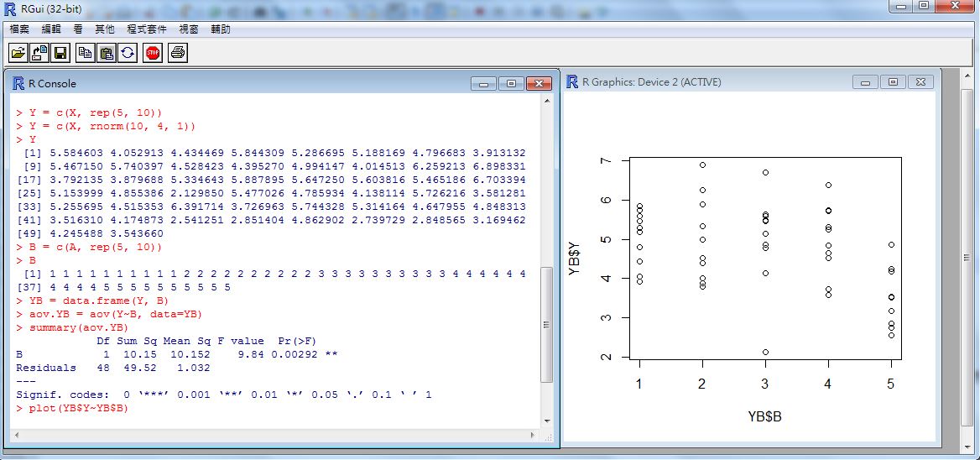980x460 pixels.
Task: Click R Console vertical scrollbar down arrow
Action: (548, 421)
